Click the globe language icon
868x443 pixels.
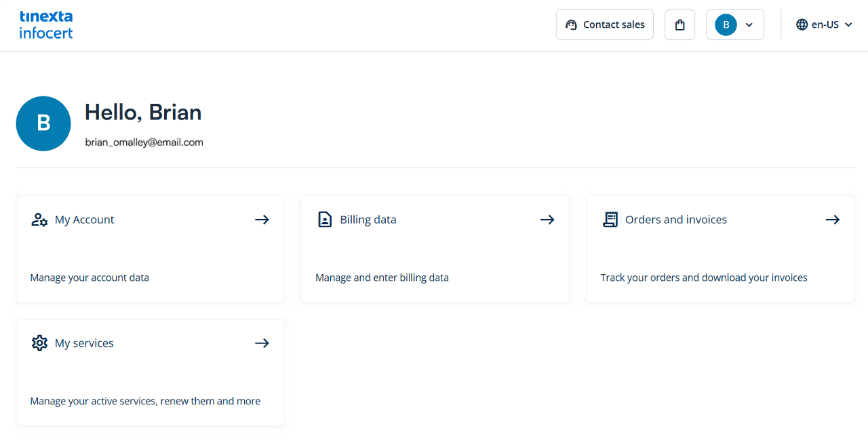coord(802,24)
